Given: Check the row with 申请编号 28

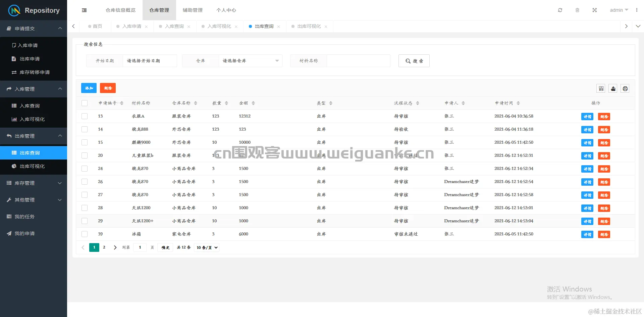Looking at the screenshot, I should pyautogui.click(x=85, y=208).
